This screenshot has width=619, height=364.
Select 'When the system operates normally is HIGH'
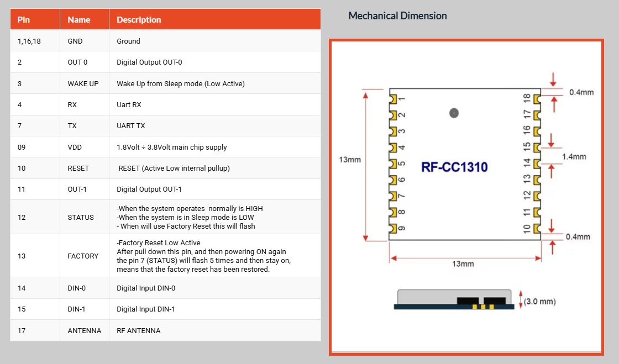(191, 208)
